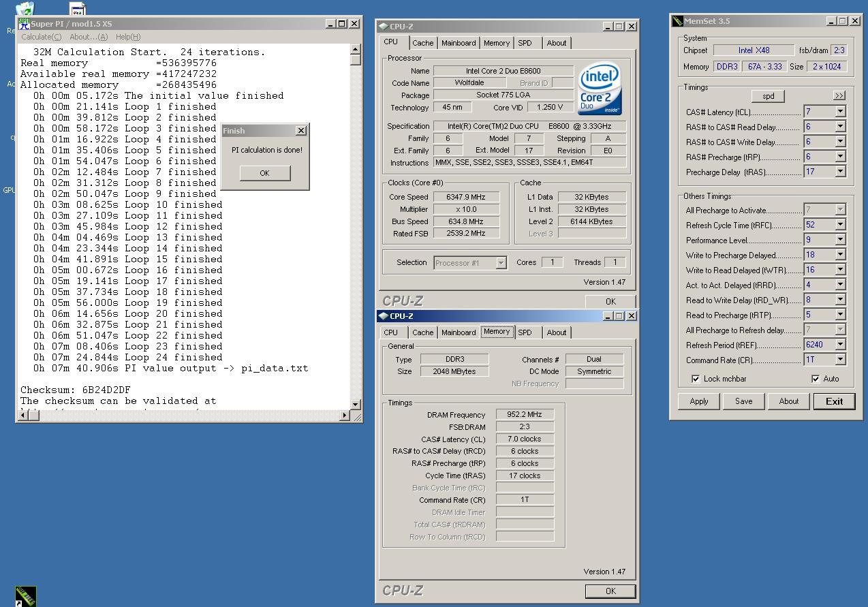
Task: Click the Bus Speed value 634.8 MHz
Action: [x=465, y=221]
